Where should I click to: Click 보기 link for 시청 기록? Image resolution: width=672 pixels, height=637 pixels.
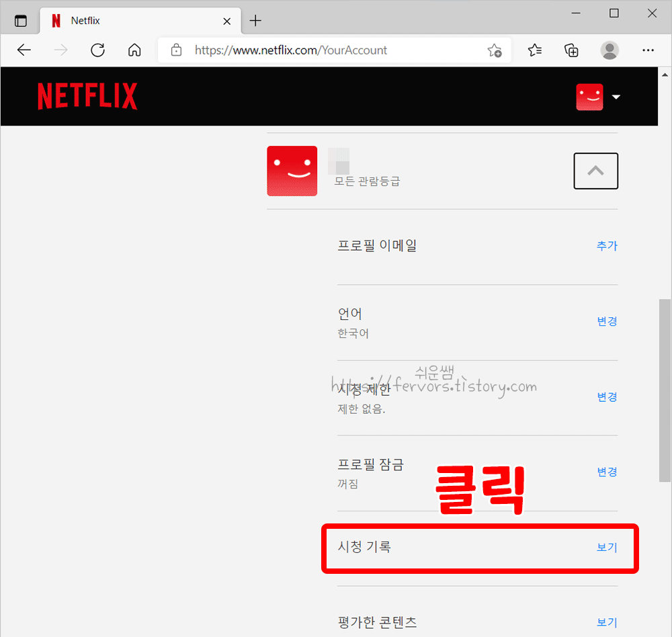607,548
